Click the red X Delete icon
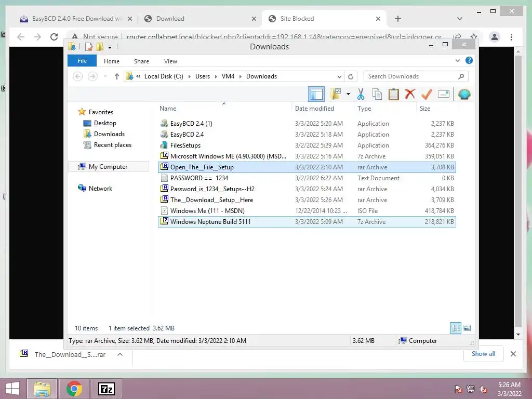The height and width of the screenshot is (399, 532). 410,94
